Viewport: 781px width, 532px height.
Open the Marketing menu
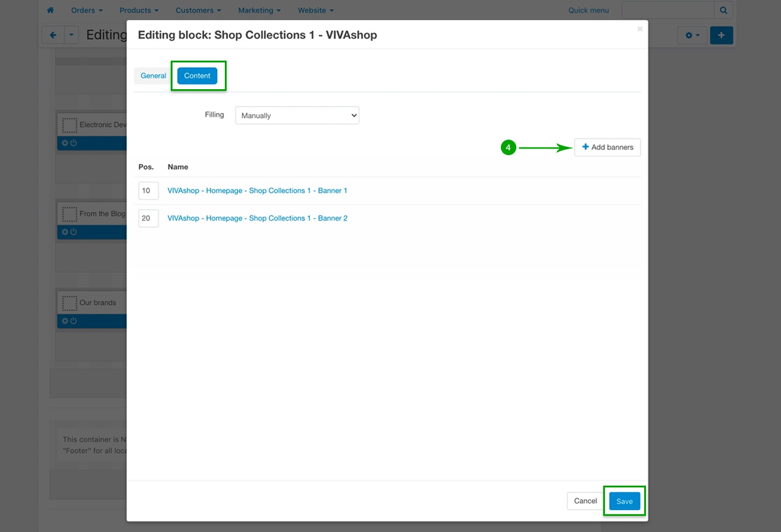click(259, 10)
